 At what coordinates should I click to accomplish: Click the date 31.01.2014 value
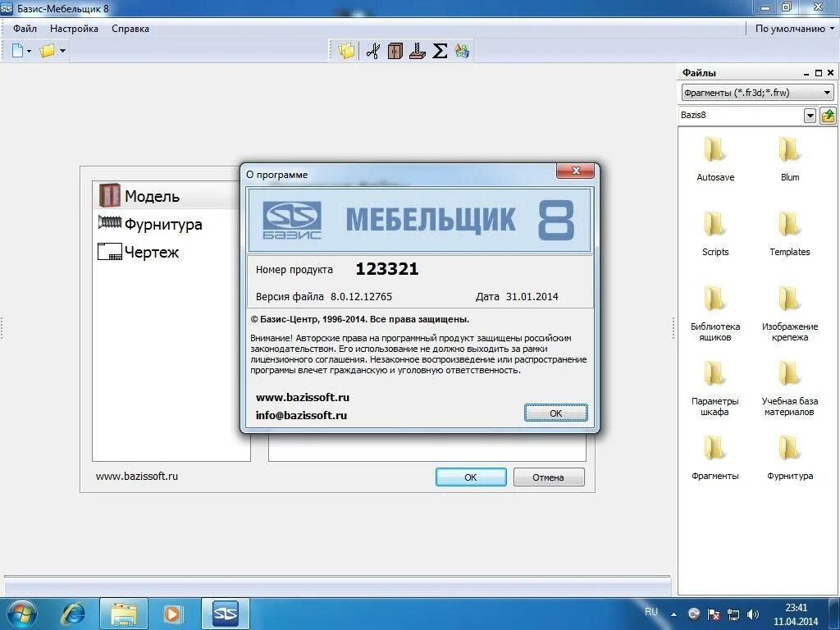coord(532,296)
